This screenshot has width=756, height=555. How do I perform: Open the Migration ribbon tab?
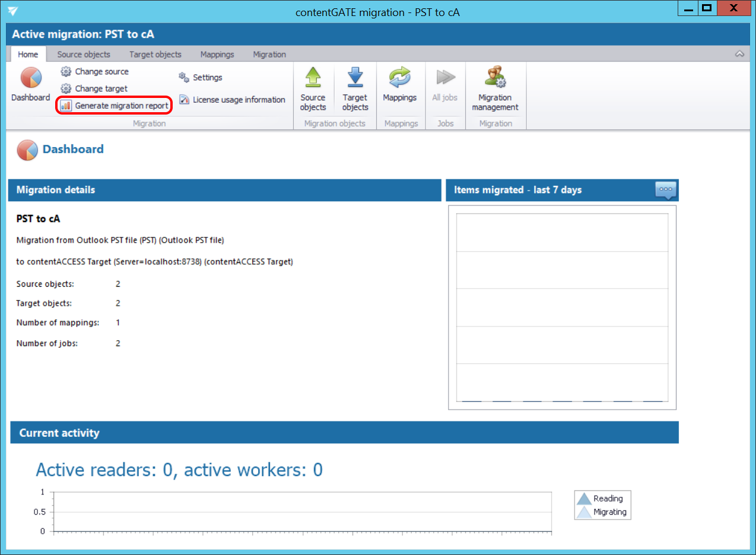pos(269,54)
